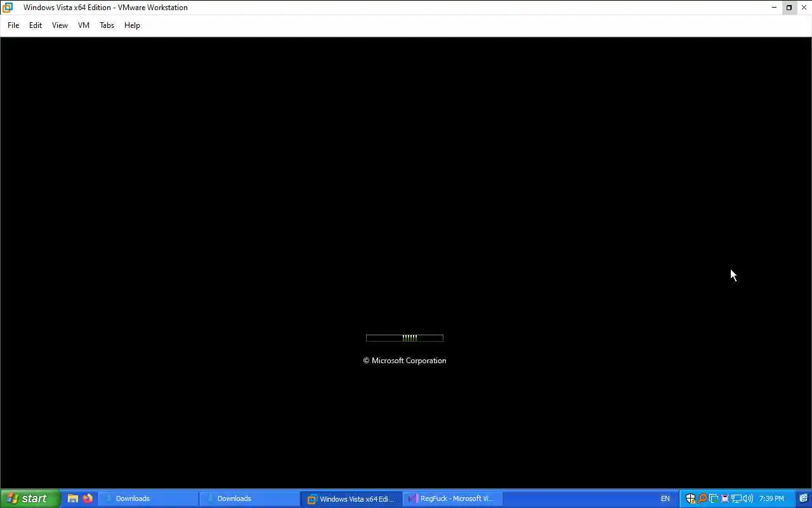The image size is (812, 508).
Task: Click the 7:39 PM clock
Action: (x=771, y=498)
